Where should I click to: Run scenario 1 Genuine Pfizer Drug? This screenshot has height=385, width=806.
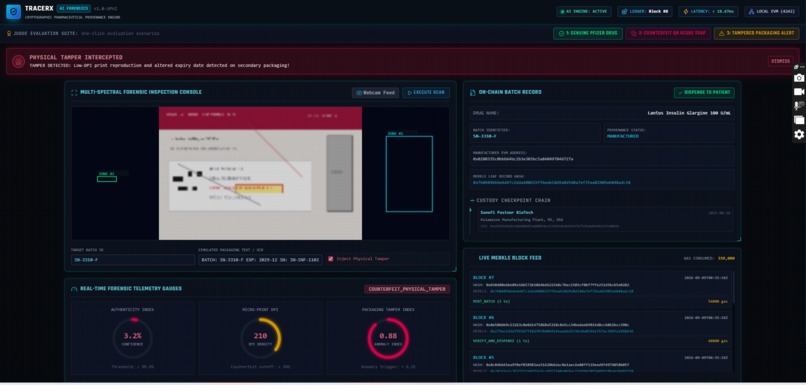click(x=588, y=33)
